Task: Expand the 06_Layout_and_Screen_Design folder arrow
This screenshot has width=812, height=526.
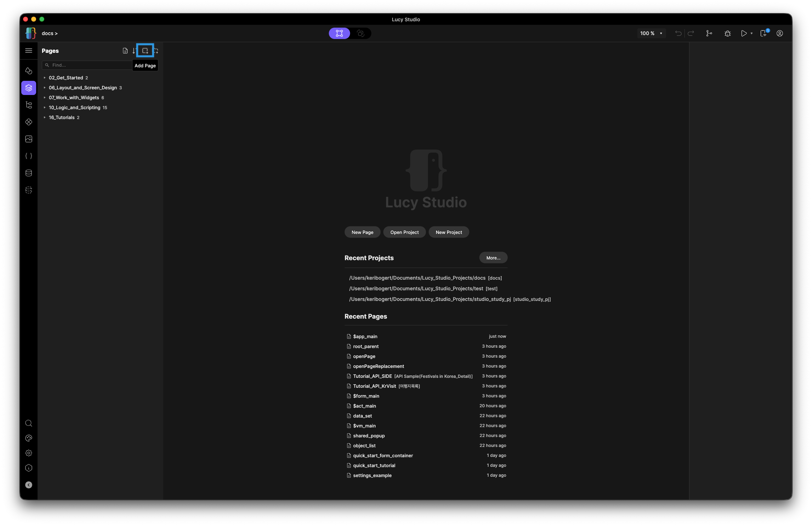Action: [x=45, y=88]
